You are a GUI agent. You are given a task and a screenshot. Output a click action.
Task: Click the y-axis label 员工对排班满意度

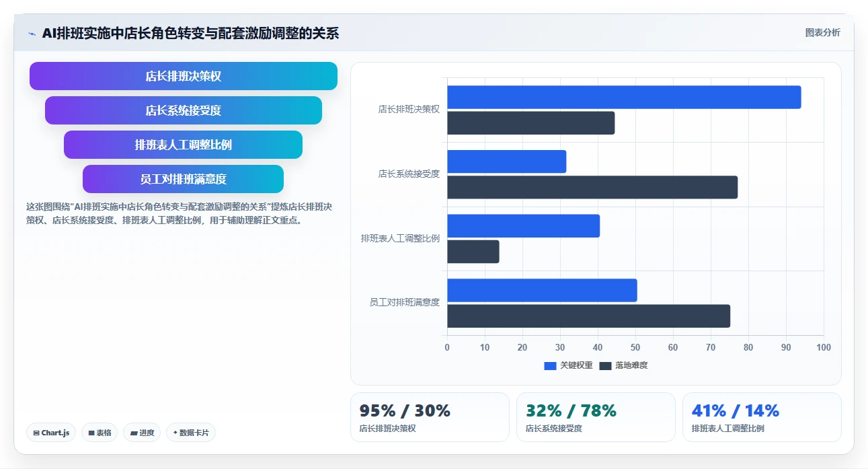(405, 302)
